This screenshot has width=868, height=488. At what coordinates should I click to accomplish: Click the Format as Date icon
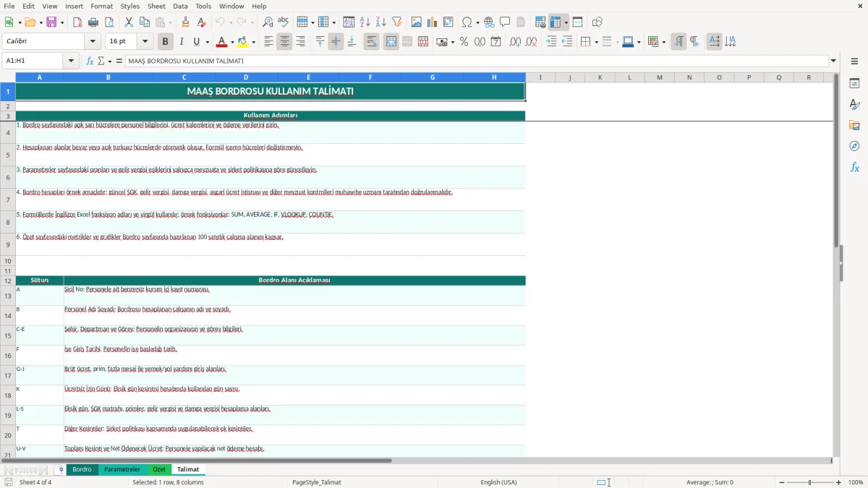[495, 42]
